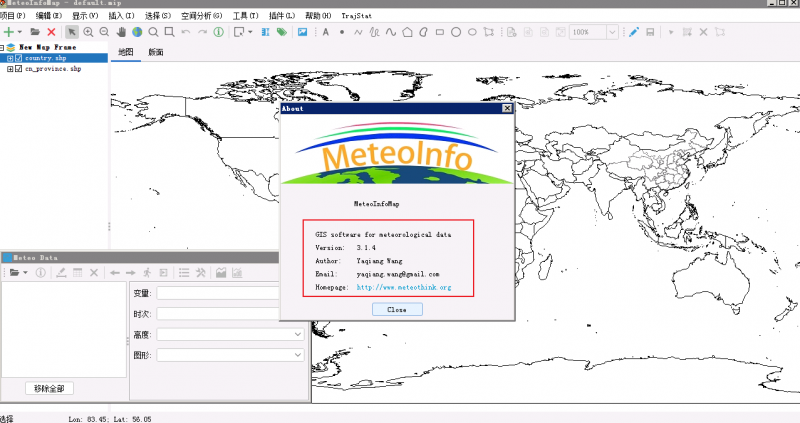The height and width of the screenshot is (423, 800).
Task: Expand the cn_province.shp tree node
Action: [x=10, y=69]
